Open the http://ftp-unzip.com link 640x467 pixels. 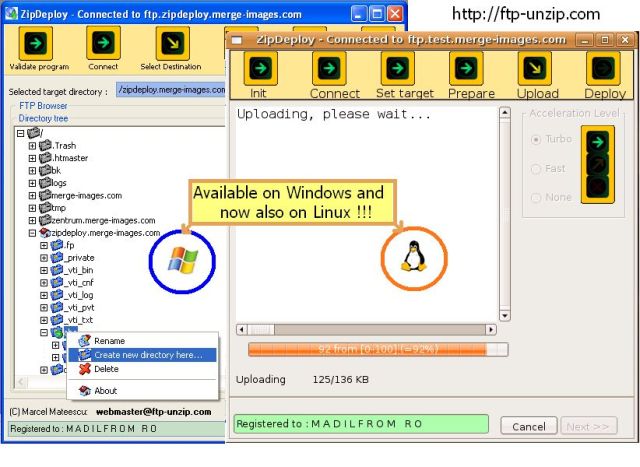[526, 14]
